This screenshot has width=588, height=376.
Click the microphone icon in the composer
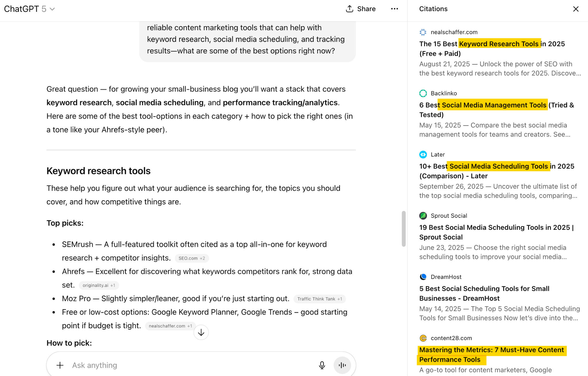click(x=322, y=365)
